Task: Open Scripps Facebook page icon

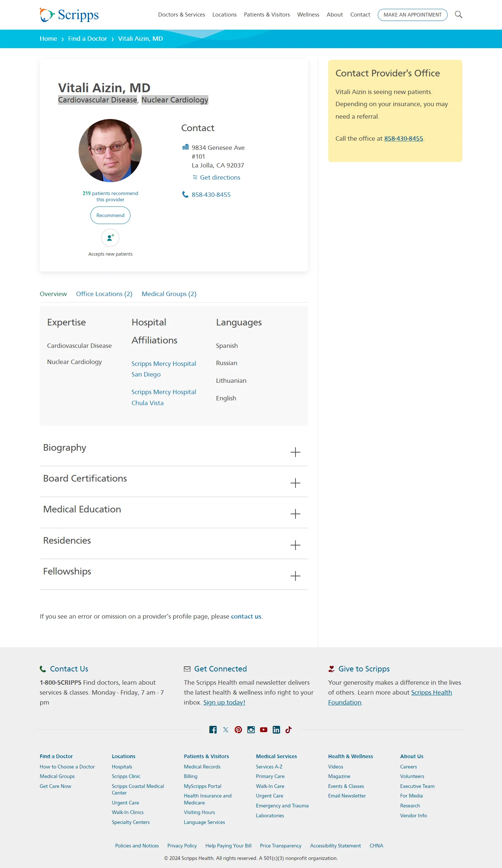Action: tap(213, 730)
